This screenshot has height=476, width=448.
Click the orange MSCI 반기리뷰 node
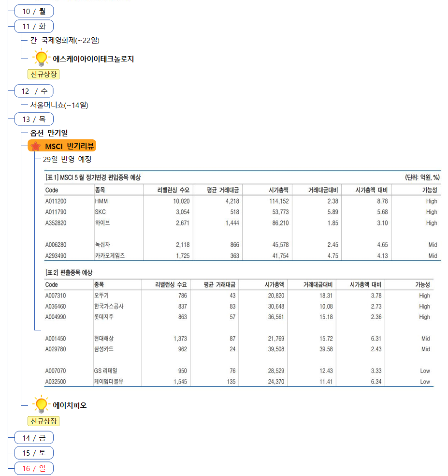click(x=62, y=146)
